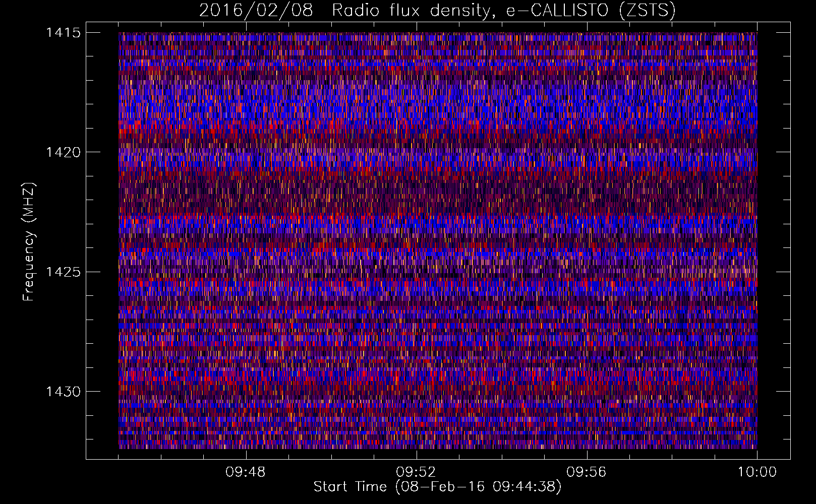Click the plot title "2016/02/08 Radio flux density, e-CALLISTO (ZSTS)"
Screen dimensions: 816x504
coord(437,11)
